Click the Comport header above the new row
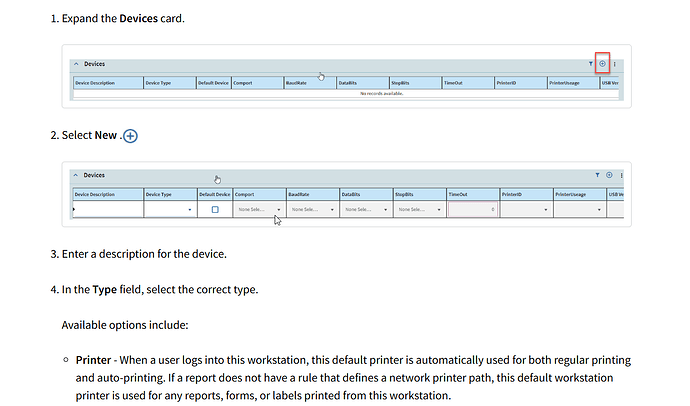The image size is (690, 406). 260,194
